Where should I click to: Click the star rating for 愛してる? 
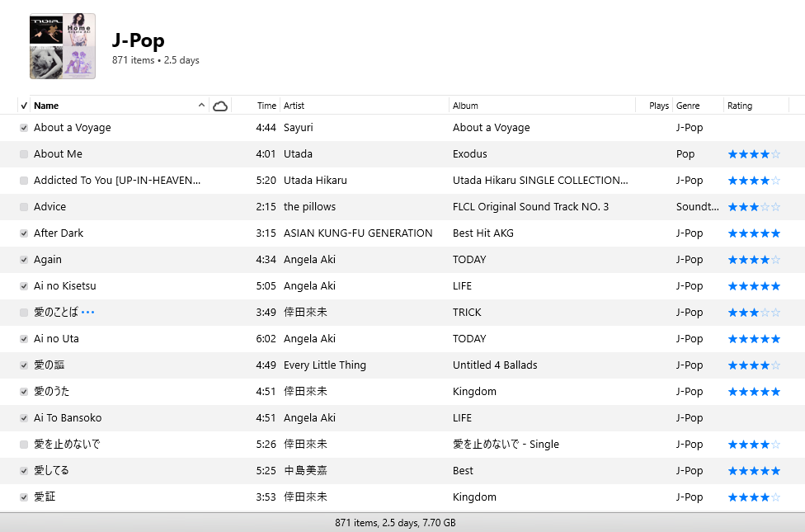[x=753, y=471]
